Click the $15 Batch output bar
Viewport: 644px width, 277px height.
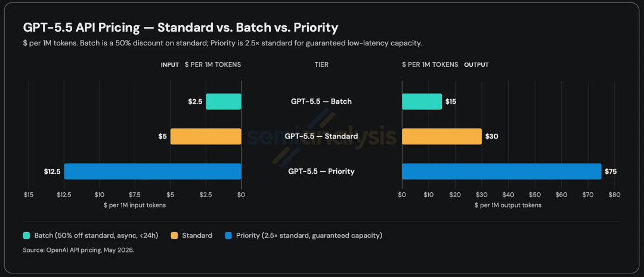tap(422, 101)
